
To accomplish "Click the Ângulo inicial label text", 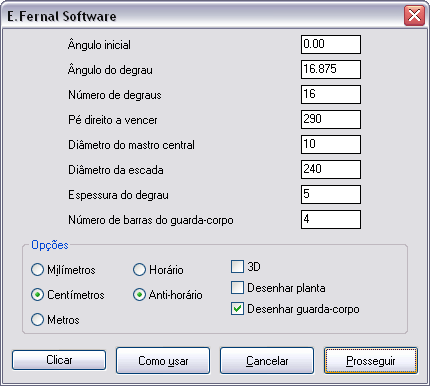I will (x=99, y=45).
